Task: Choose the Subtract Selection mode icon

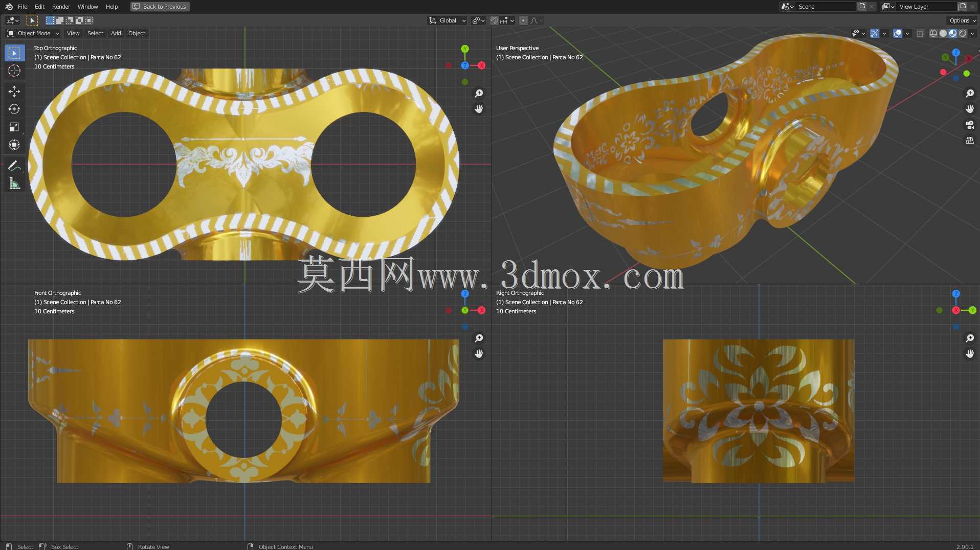Action: point(70,20)
